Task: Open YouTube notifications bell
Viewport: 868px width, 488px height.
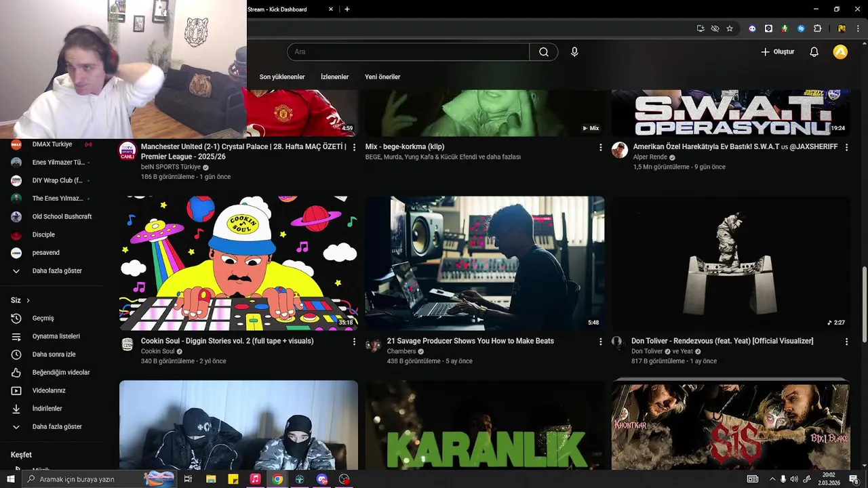Action: [x=814, y=52]
